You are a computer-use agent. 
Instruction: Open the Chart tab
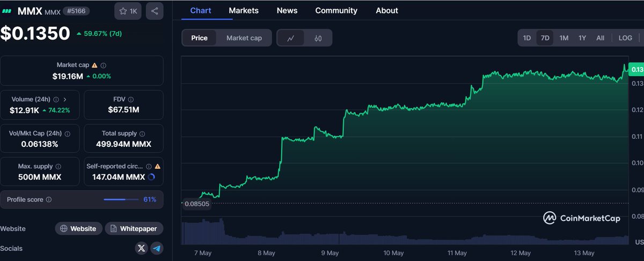pyautogui.click(x=201, y=10)
